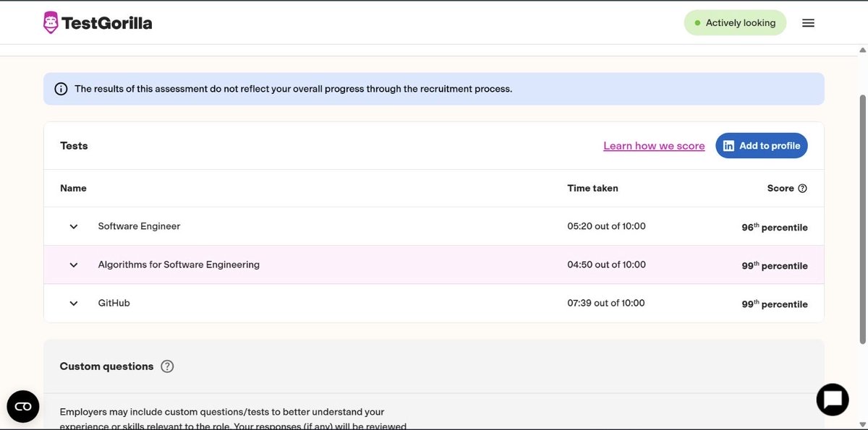Click the Tests section heading
Image resolution: width=868 pixels, height=430 pixels.
coord(74,145)
